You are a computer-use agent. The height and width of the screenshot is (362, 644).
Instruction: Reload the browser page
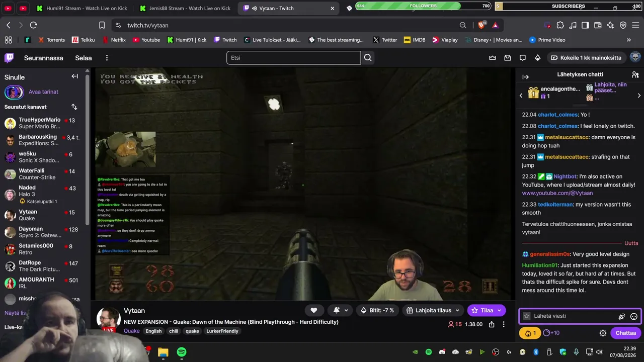(x=34, y=25)
